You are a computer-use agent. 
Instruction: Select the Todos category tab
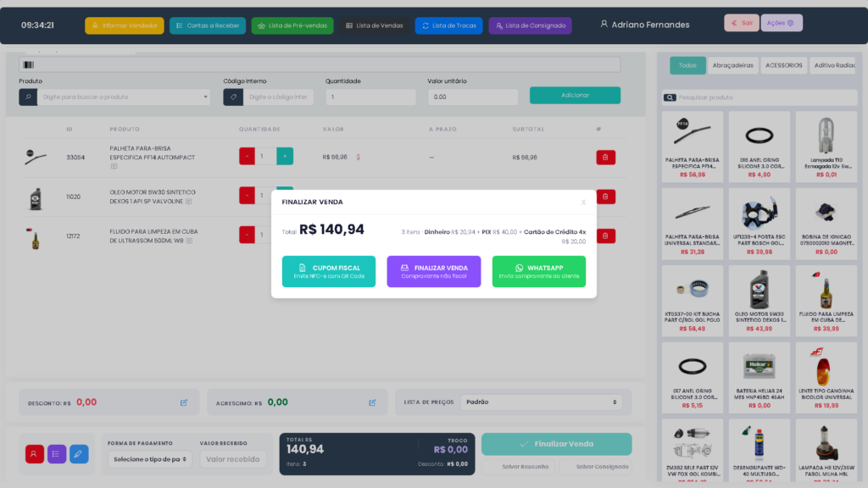point(687,65)
